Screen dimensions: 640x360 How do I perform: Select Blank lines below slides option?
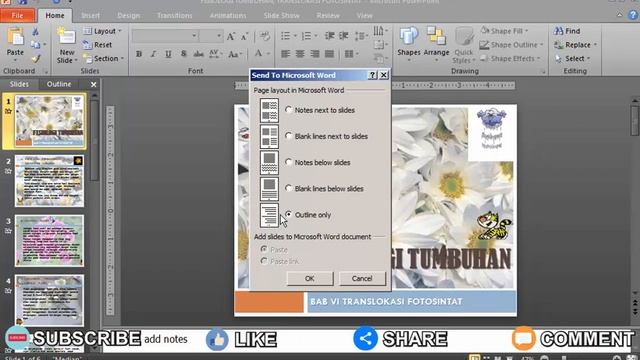tap(289, 188)
